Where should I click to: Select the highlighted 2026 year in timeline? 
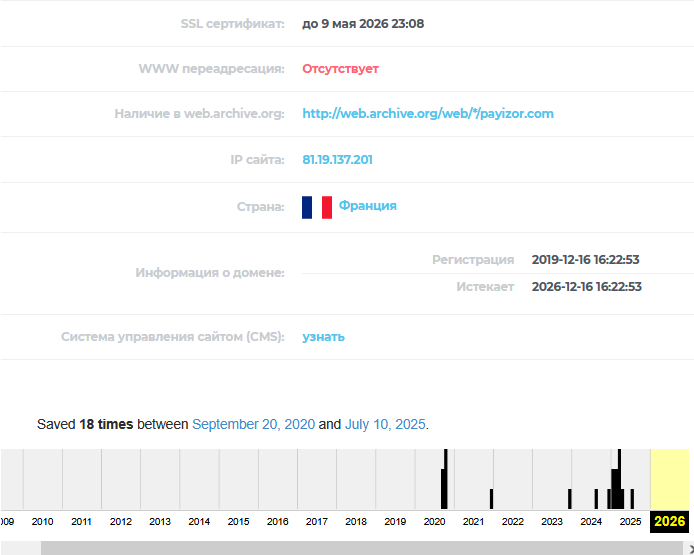(669, 521)
